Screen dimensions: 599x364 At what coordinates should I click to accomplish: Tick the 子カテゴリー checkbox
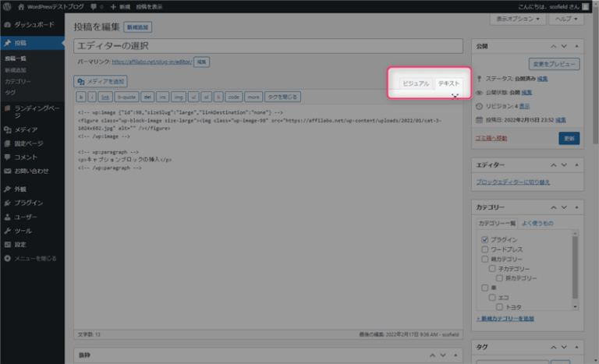[x=491, y=268]
